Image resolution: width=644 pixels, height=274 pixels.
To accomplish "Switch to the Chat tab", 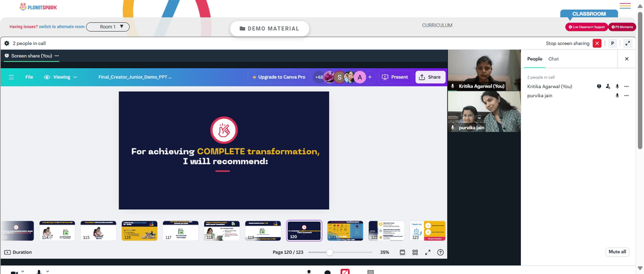I will pyautogui.click(x=553, y=59).
